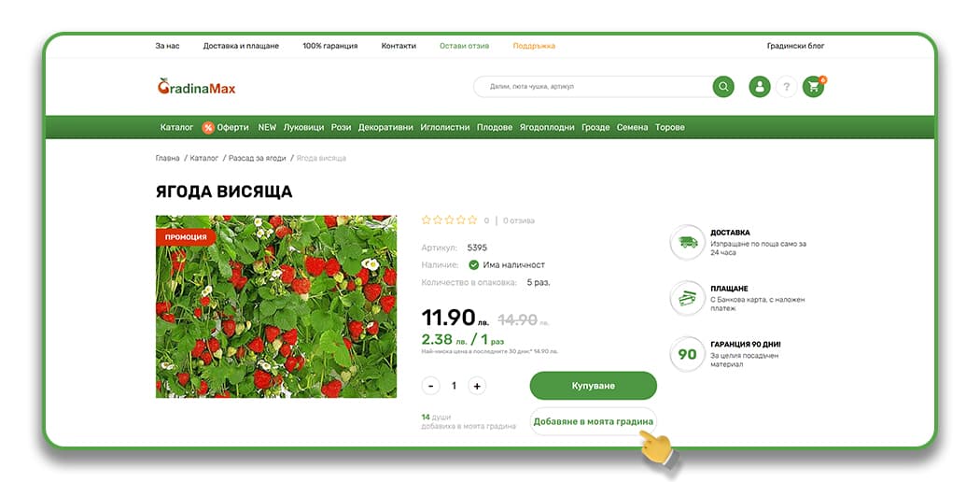Click the green search magnifier button
This screenshot has width=980, height=482.
723,86
